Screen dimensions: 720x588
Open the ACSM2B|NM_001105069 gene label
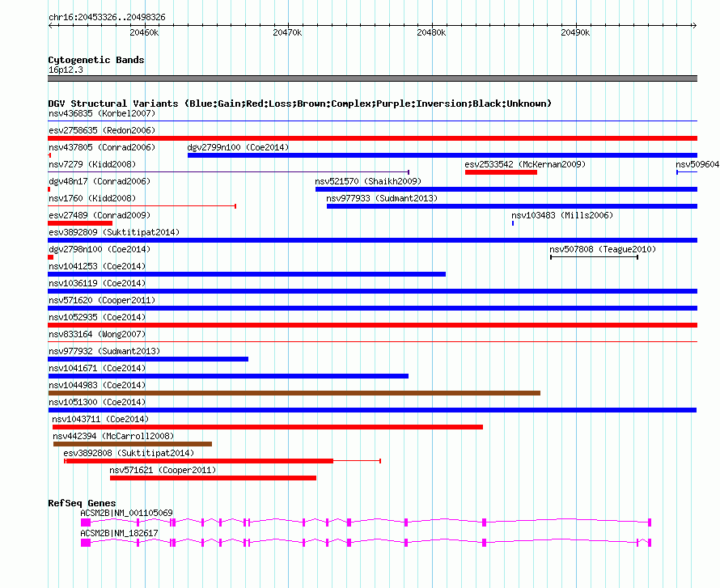[x=126, y=513]
